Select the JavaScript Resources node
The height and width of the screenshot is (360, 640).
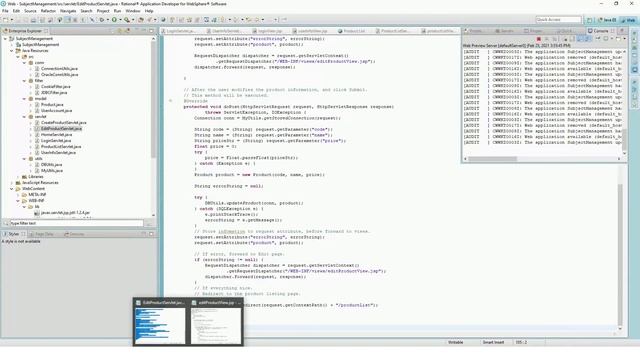pos(40,183)
